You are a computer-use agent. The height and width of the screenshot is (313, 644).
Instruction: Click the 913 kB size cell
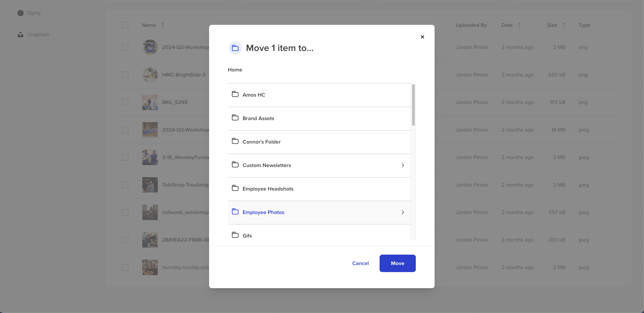coord(557,102)
